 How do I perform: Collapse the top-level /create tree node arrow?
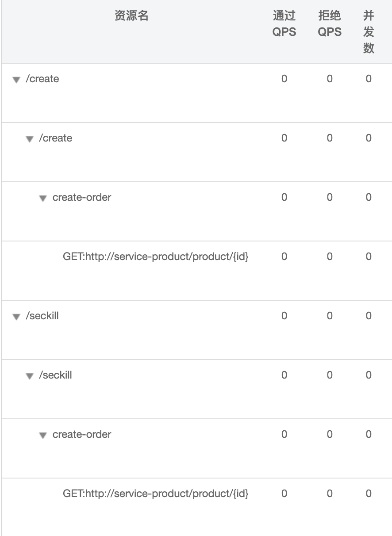point(16,80)
